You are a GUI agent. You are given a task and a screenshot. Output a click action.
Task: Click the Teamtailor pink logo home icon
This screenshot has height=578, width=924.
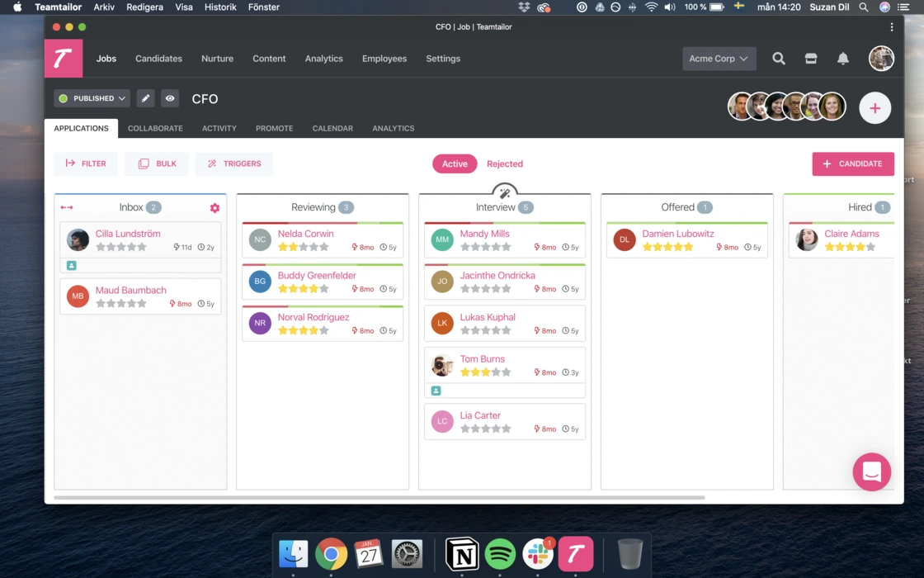(64, 59)
